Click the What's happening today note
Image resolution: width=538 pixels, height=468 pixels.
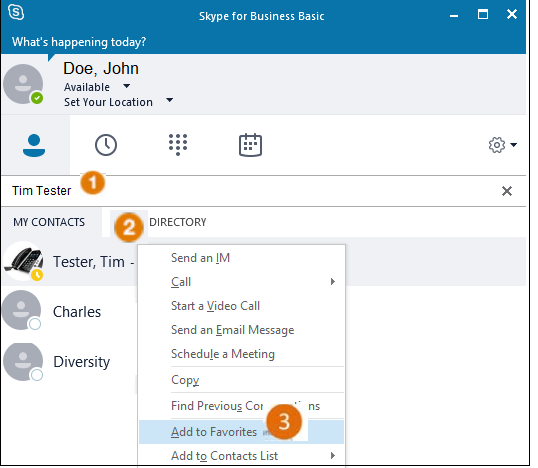tap(79, 42)
